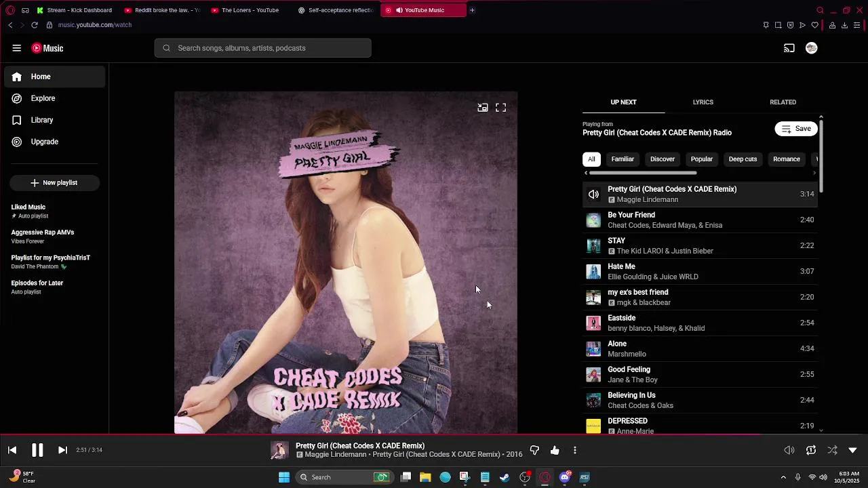This screenshot has width=868, height=488.
Task: Skip to next track
Action: coord(62,450)
